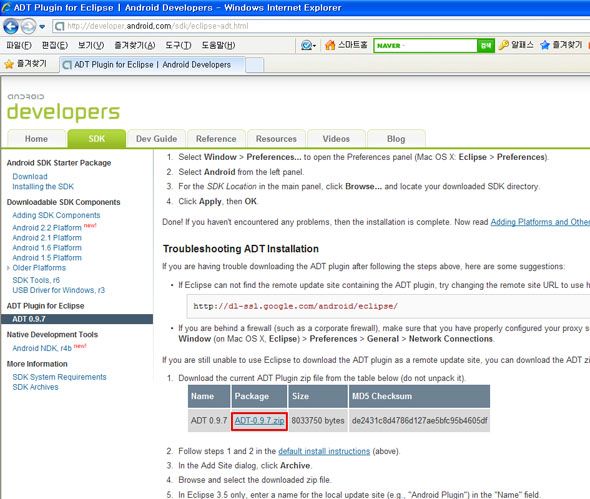Switch to the Home site tab

point(36,139)
